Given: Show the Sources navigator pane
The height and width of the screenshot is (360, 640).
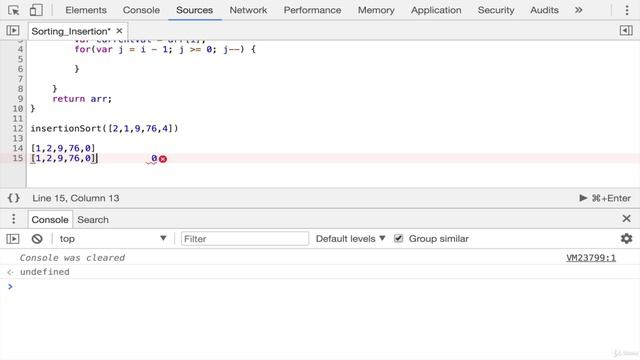Looking at the screenshot, I should 13,31.
